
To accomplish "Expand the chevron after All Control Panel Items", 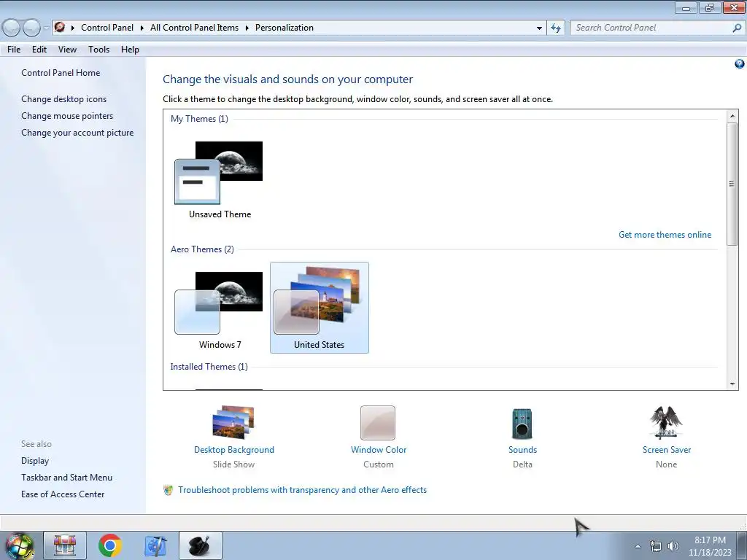I will point(247,28).
